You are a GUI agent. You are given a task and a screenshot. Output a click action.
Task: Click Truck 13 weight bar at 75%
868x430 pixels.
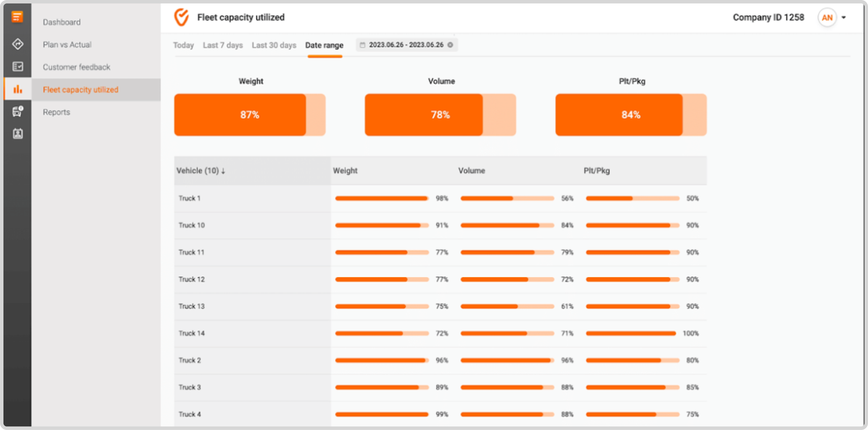coord(382,307)
